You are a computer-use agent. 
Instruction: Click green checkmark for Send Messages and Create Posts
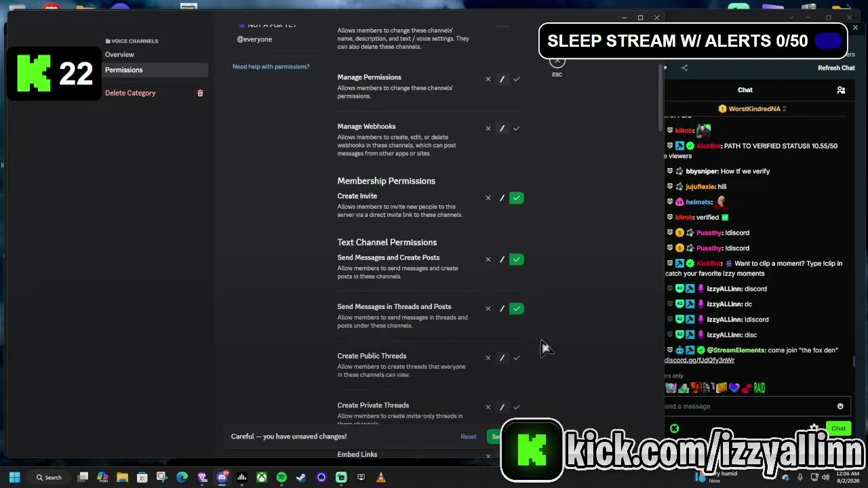[x=517, y=260]
